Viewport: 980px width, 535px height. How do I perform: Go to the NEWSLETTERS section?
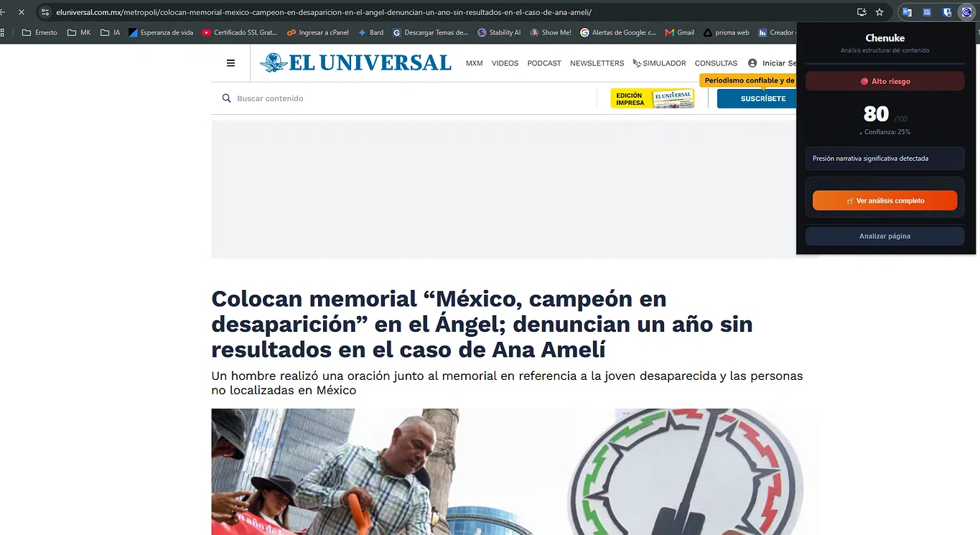(x=597, y=63)
